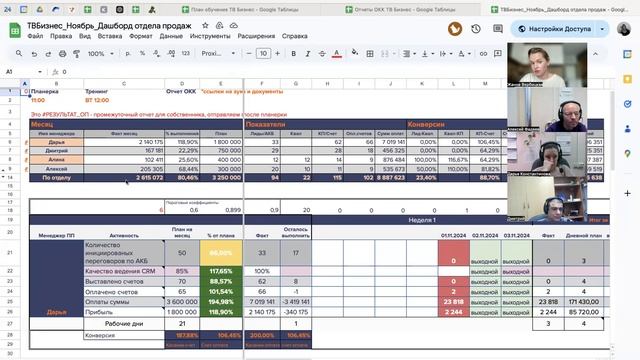This screenshot has height=360, width=640.
Task: Click the undo arrow in toolbar
Action: pos(34,53)
